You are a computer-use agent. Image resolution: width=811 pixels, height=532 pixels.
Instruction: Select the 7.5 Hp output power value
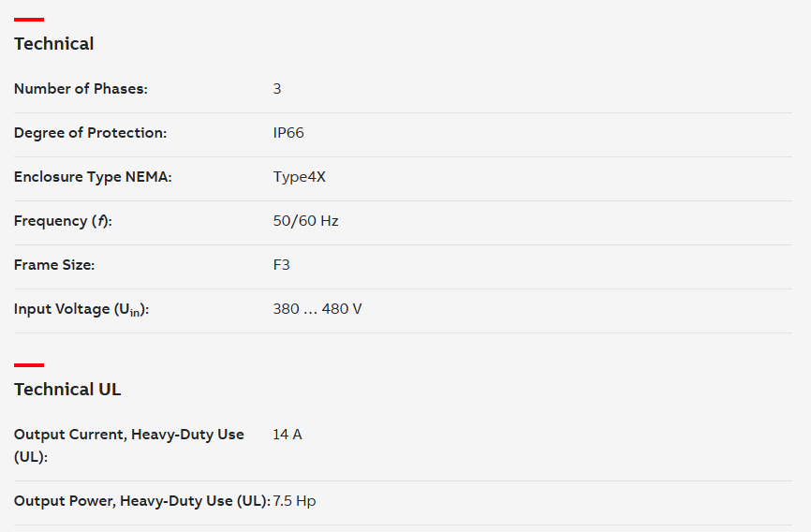(x=295, y=501)
